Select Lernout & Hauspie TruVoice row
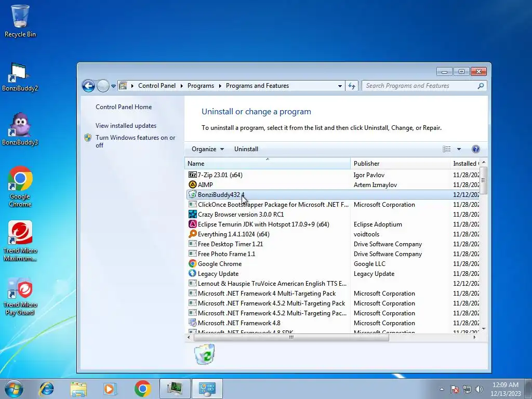 pyautogui.click(x=332, y=283)
